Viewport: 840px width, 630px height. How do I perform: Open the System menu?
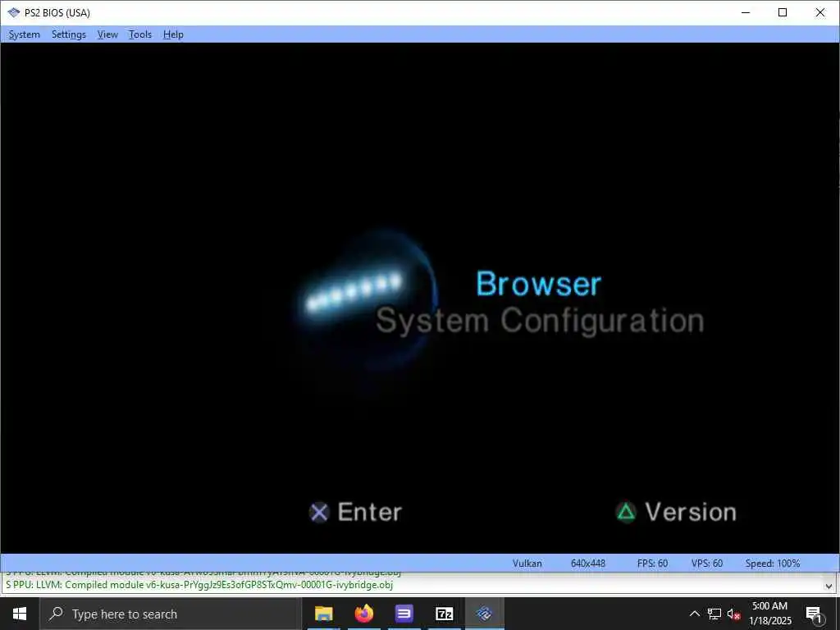(24, 34)
